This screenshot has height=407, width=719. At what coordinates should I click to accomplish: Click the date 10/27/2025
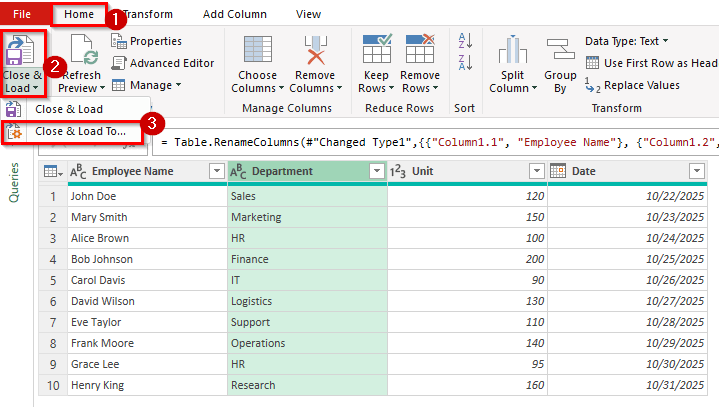627,302
